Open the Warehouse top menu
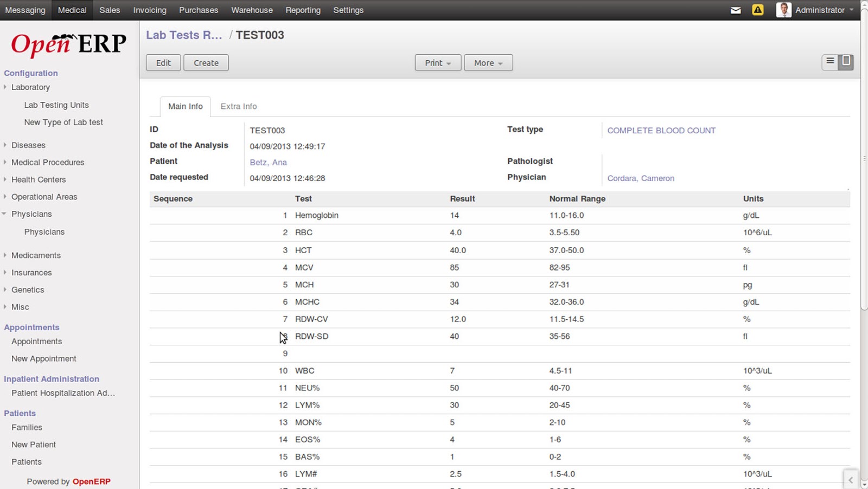Screen dimensions: 868x489 pyautogui.click(x=252, y=10)
